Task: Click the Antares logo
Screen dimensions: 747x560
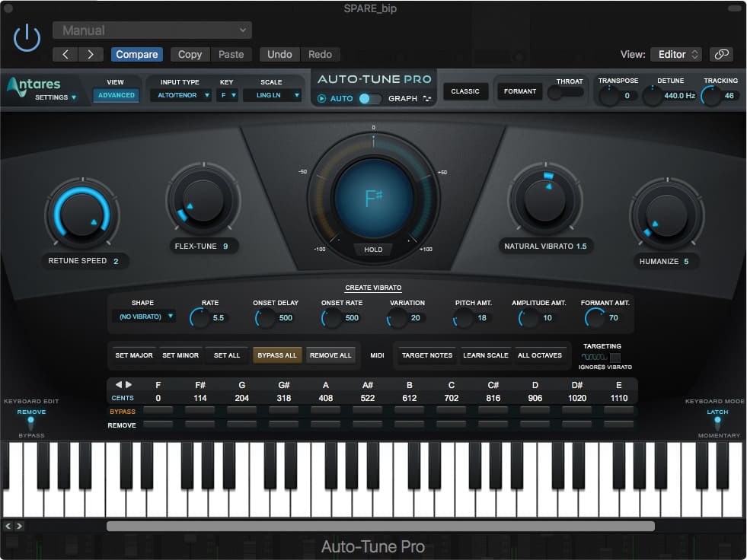Action: (x=34, y=84)
